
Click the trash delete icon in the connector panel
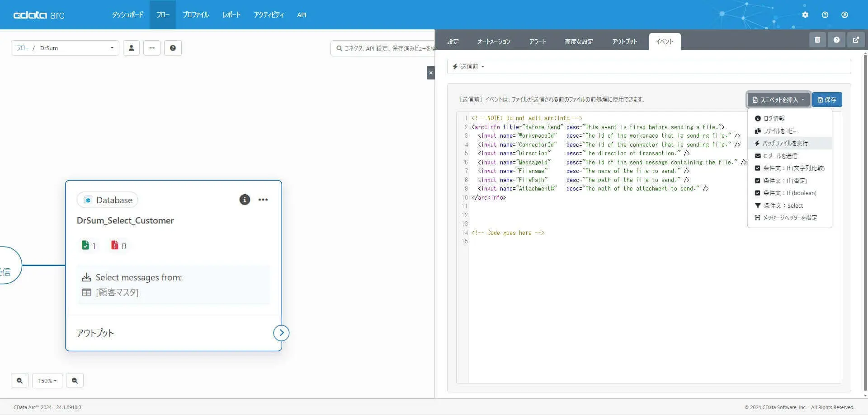(817, 40)
